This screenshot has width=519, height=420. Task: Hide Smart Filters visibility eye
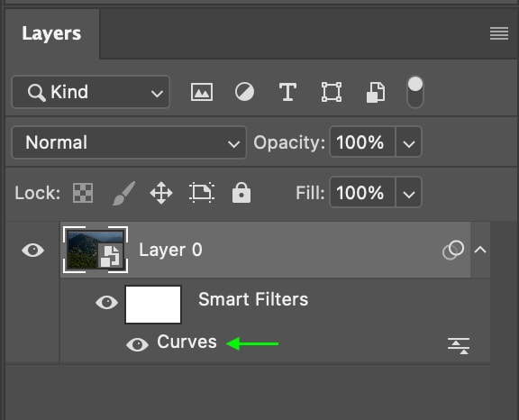pos(106,303)
